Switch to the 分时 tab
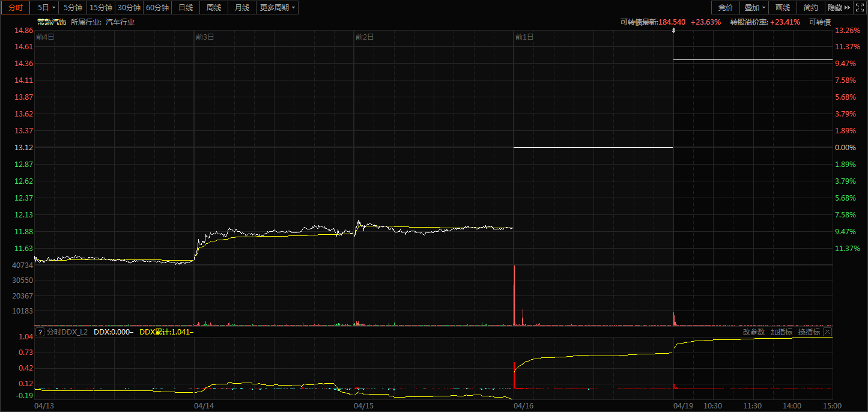The width and height of the screenshot is (868, 412). coord(16,7)
